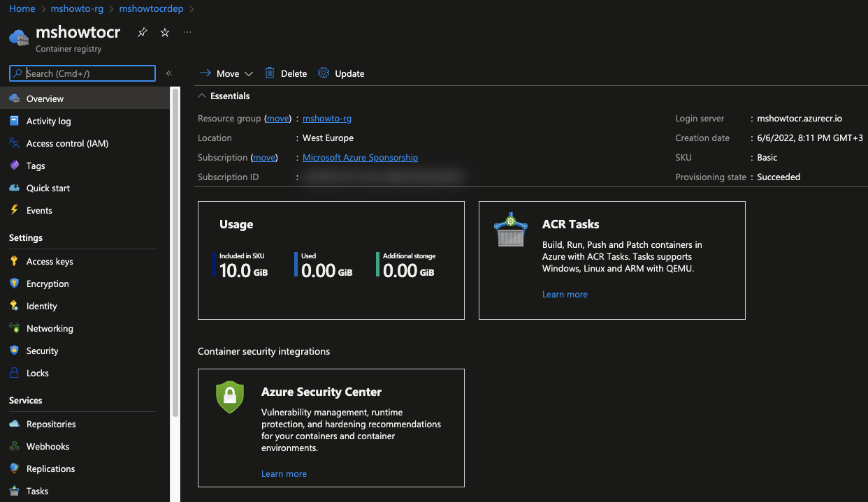Open Encryption via its shield icon
The height and width of the screenshot is (502, 868).
coord(14,283)
